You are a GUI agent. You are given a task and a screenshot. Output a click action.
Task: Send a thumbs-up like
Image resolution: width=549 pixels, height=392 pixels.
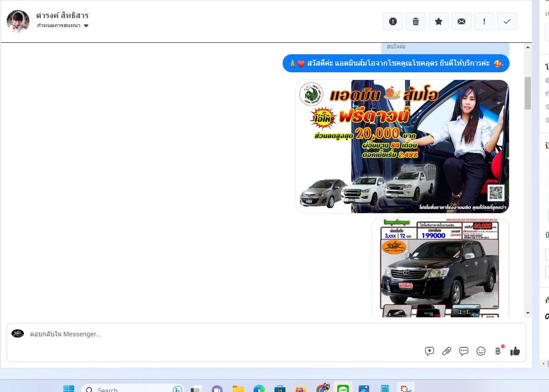tap(515, 351)
